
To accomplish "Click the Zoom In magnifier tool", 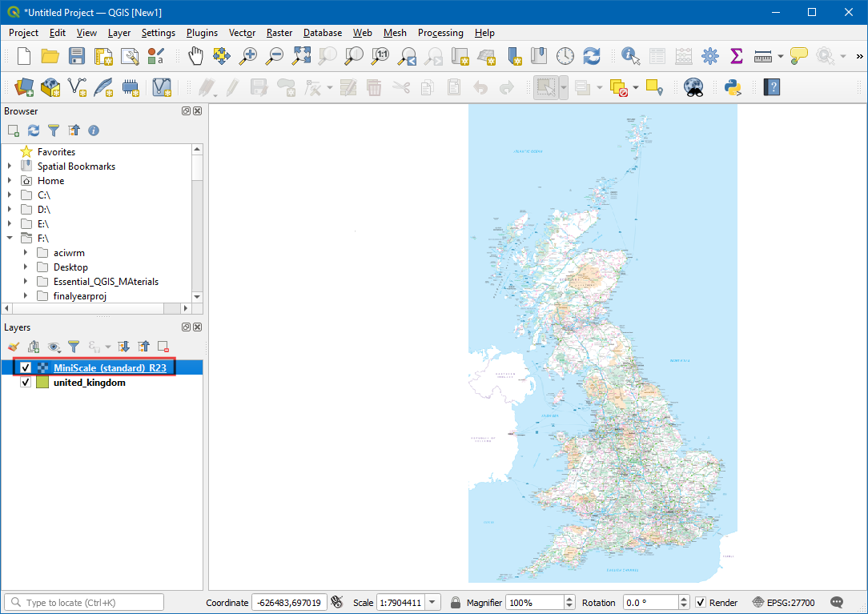I will point(248,56).
